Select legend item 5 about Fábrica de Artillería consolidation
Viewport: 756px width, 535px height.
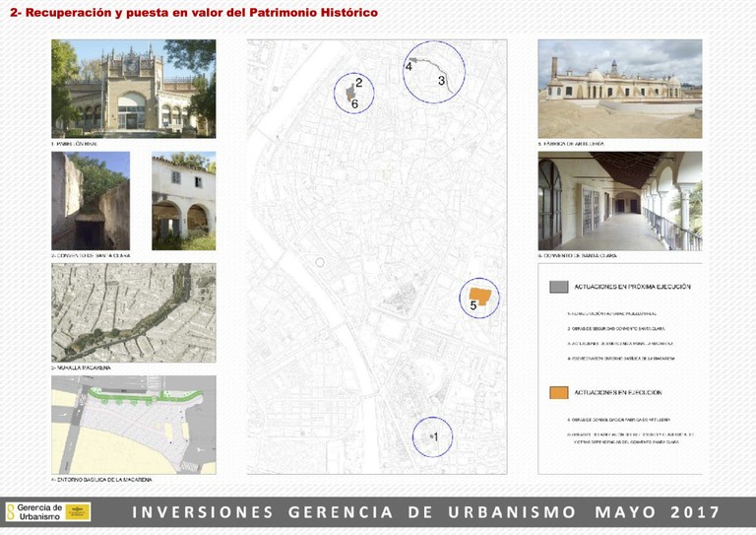(x=618, y=420)
